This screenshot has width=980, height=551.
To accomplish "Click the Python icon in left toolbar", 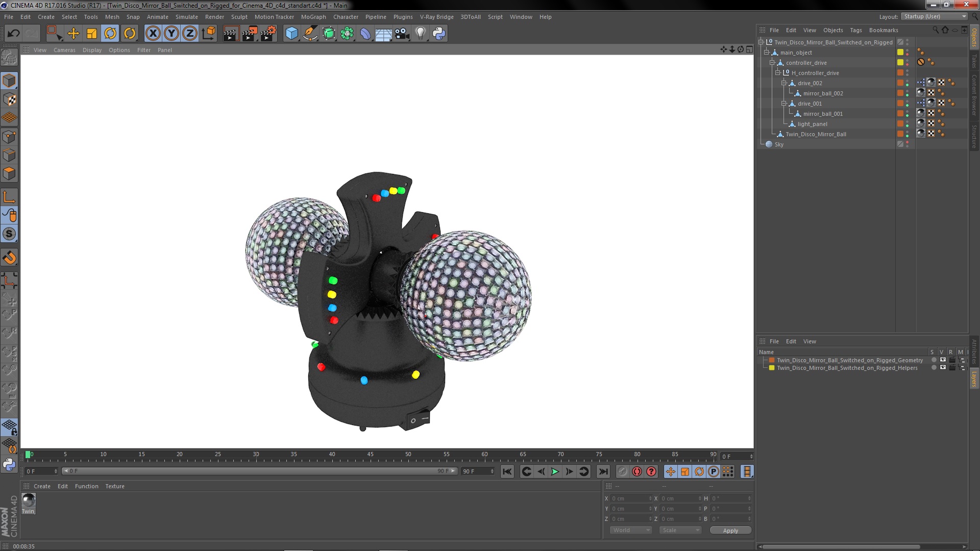I will [x=9, y=465].
